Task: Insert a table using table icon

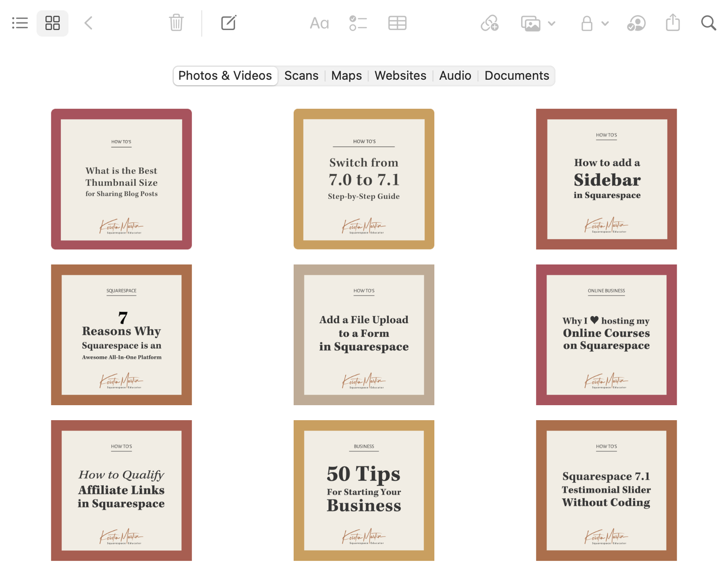Action: pyautogui.click(x=397, y=23)
